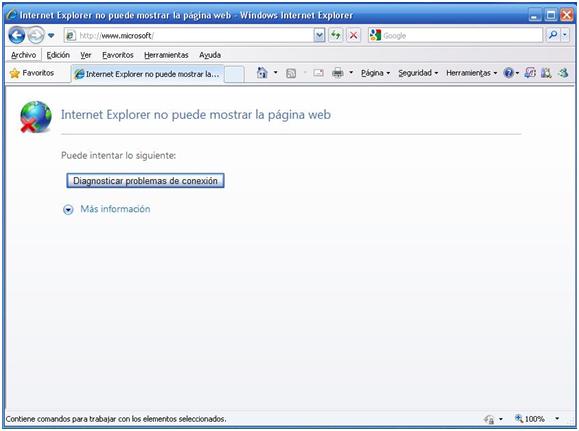
Task: Click the blue Help question mark icon
Action: tap(509, 73)
